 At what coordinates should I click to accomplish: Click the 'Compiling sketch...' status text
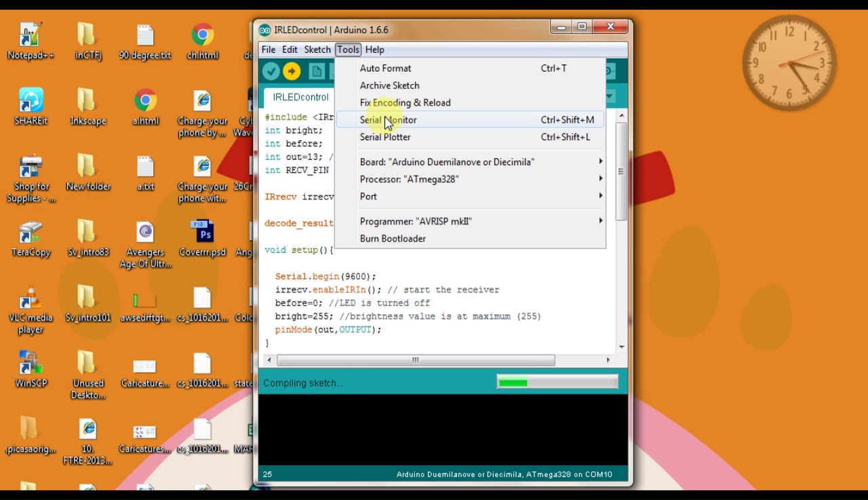tap(303, 383)
